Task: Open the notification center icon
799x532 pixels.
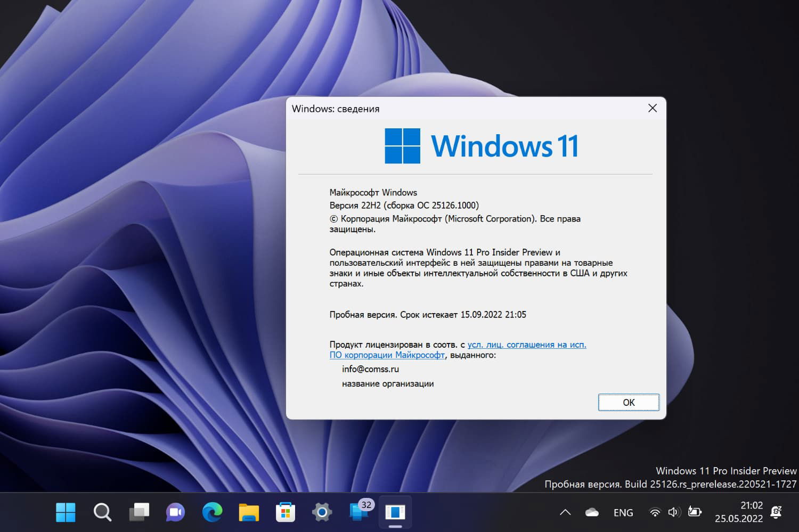Action: (x=777, y=512)
